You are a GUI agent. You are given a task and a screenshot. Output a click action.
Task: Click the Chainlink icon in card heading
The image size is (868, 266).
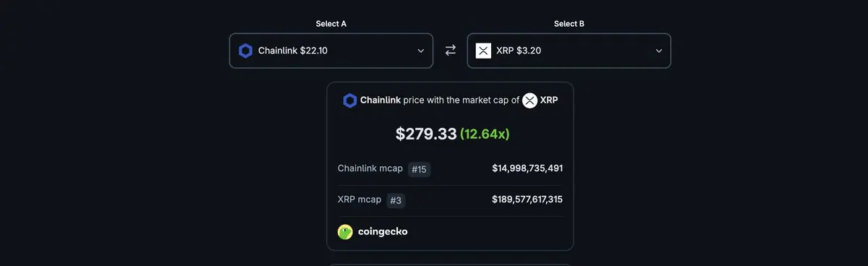[350, 100]
